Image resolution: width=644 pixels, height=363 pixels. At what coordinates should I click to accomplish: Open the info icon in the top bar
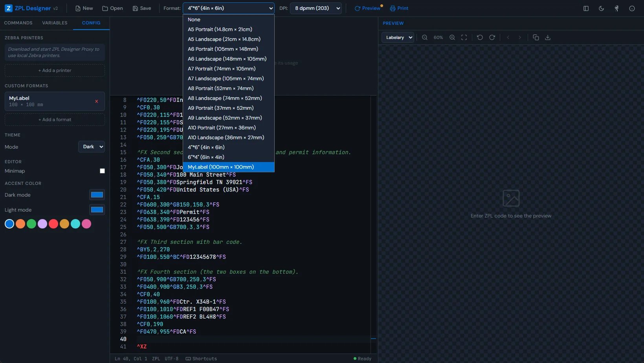click(x=631, y=8)
